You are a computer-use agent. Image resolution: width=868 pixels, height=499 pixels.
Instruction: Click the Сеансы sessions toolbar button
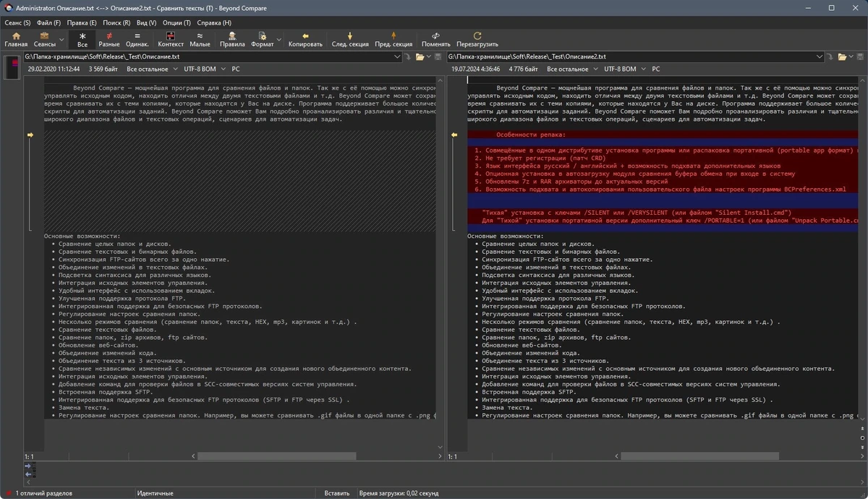pos(44,39)
